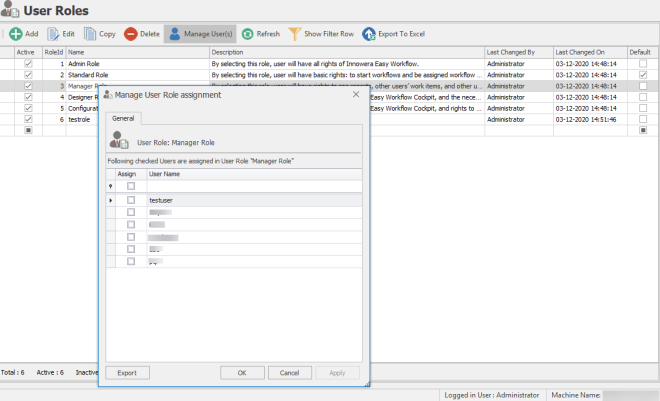Click the dialog resize grip corner

(x=367, y=384)
